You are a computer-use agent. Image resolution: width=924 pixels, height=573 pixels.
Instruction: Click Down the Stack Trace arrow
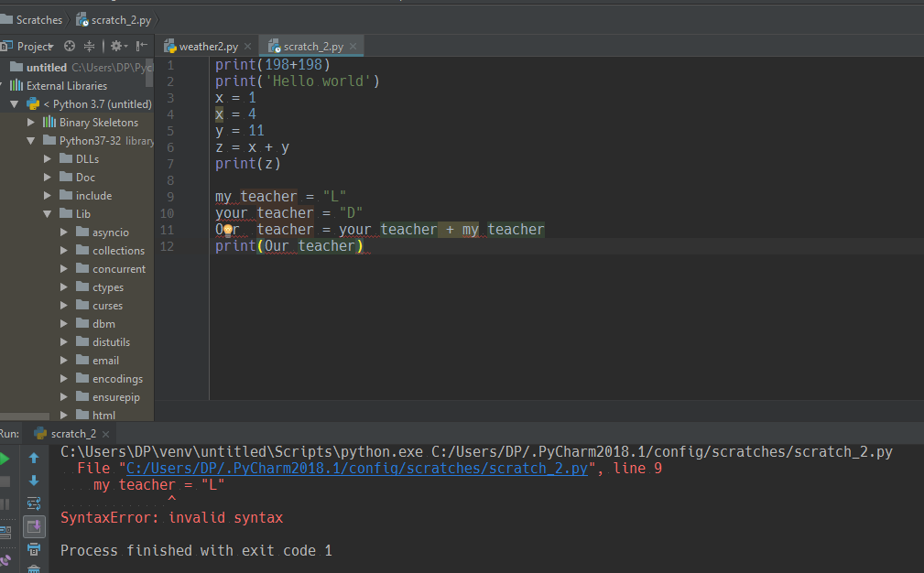(x=34, y=481)
